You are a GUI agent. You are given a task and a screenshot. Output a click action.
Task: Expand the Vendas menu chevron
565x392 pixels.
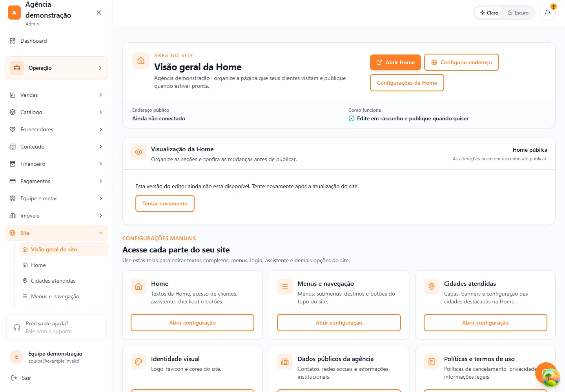coord(101,95)
